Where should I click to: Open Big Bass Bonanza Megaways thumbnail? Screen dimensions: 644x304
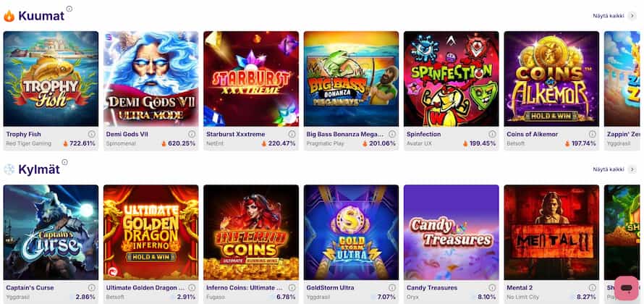pos(351,79)
